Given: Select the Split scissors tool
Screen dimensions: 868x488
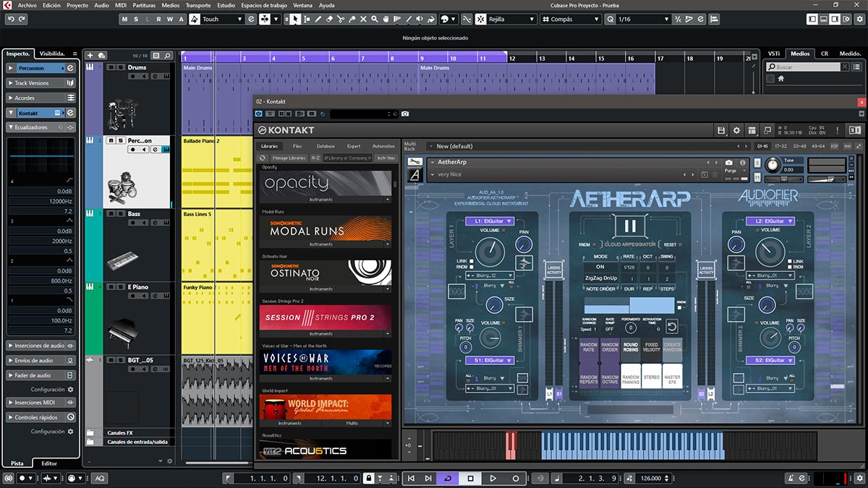Looking at the screenshot, I should 340,19.
